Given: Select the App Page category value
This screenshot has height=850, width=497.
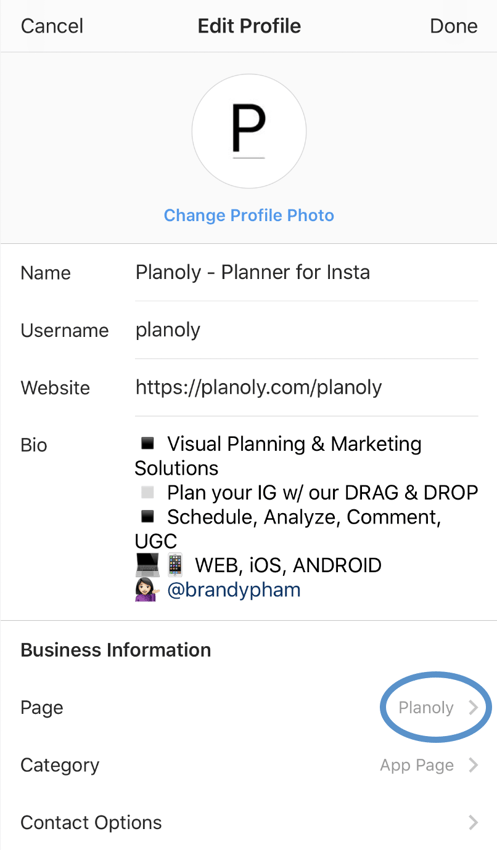Looking at the screenshot, I should pyautogui.click(x=417, y=765).
